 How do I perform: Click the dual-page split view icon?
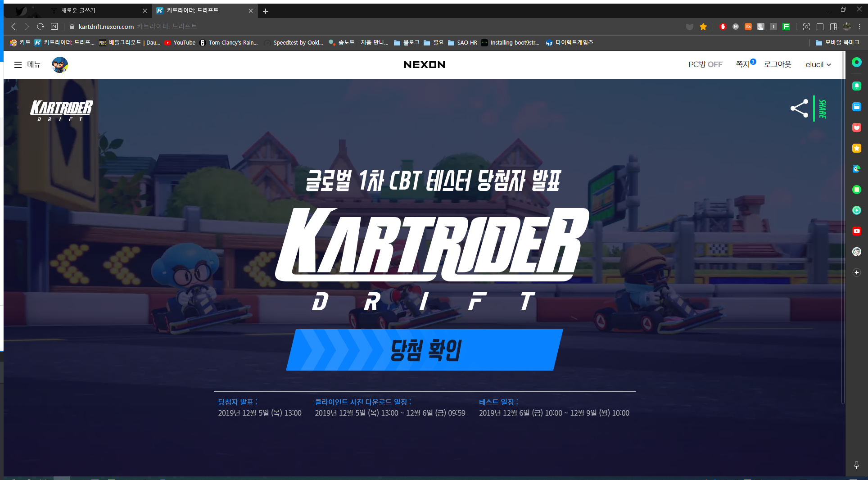[x=820, y=27]
